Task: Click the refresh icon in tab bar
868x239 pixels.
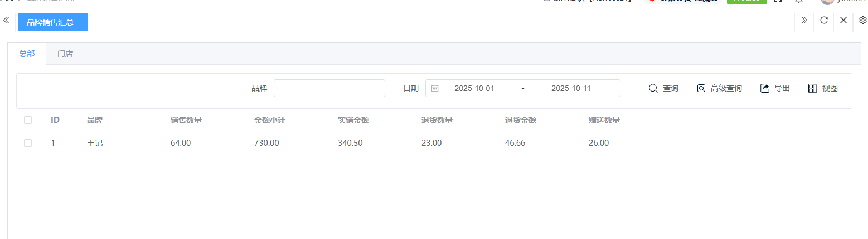Action: [824, 21]
